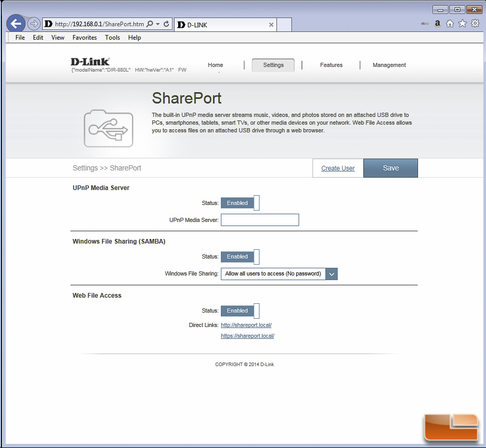Viewport: 486px width, 448px height.
Task: Click the D-LINK tab title
Action: click(x=197, y=25)
